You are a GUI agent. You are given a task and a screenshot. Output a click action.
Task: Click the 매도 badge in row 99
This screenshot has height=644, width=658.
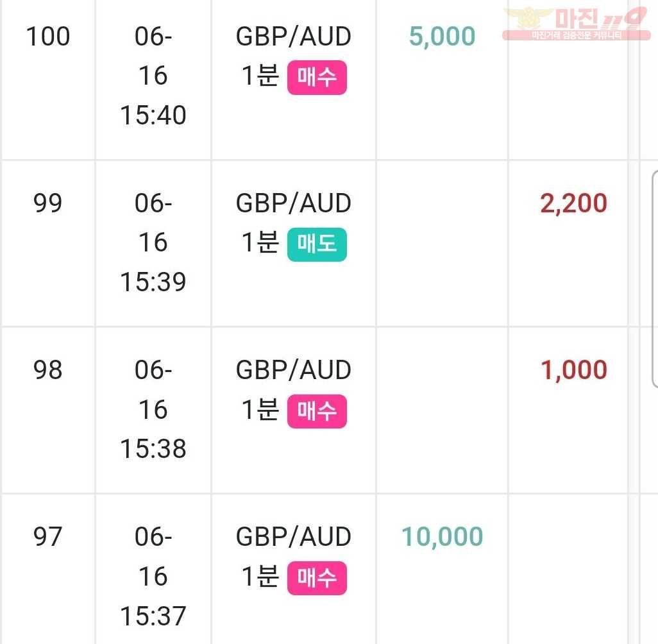(317, 244)
